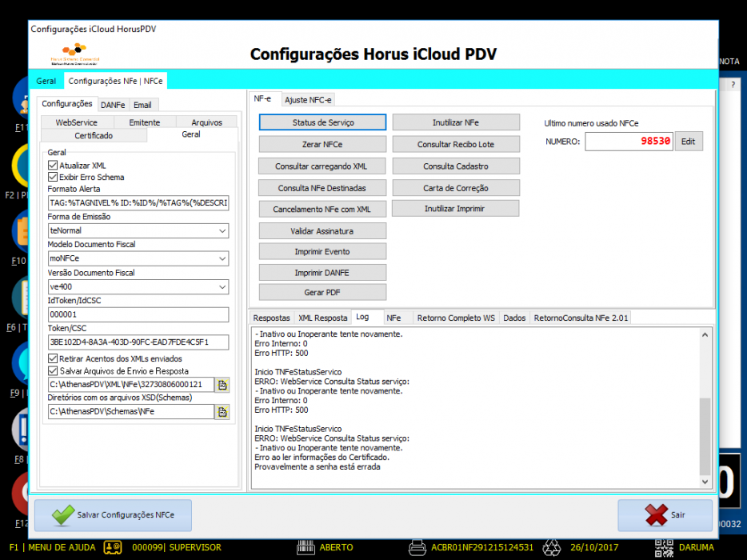The height and width of the screenshot is (560, 747).
Task: Click the Status de Serviço button
Action: (322, 122)
